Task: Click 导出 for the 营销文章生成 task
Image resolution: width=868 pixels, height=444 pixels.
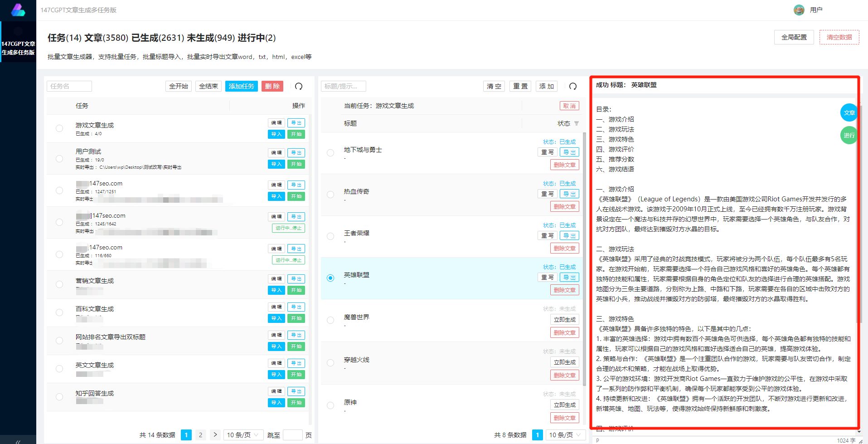Action: click(x=296, y=279)
